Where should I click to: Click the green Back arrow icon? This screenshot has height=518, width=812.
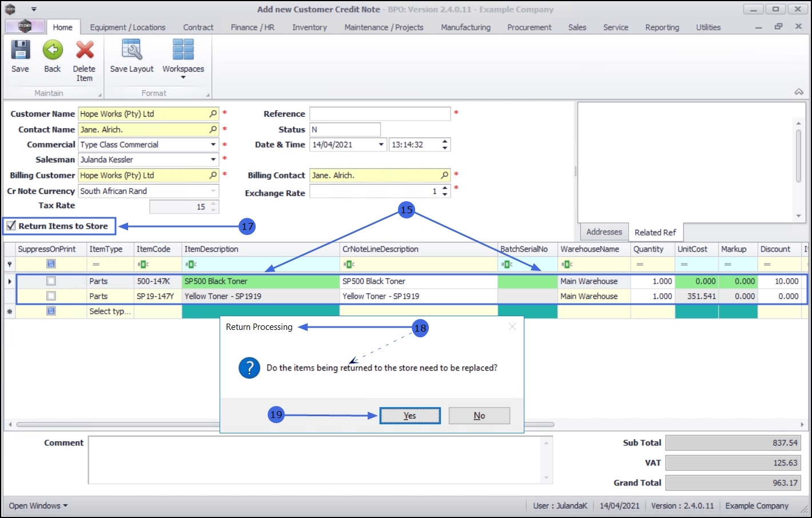53,50
